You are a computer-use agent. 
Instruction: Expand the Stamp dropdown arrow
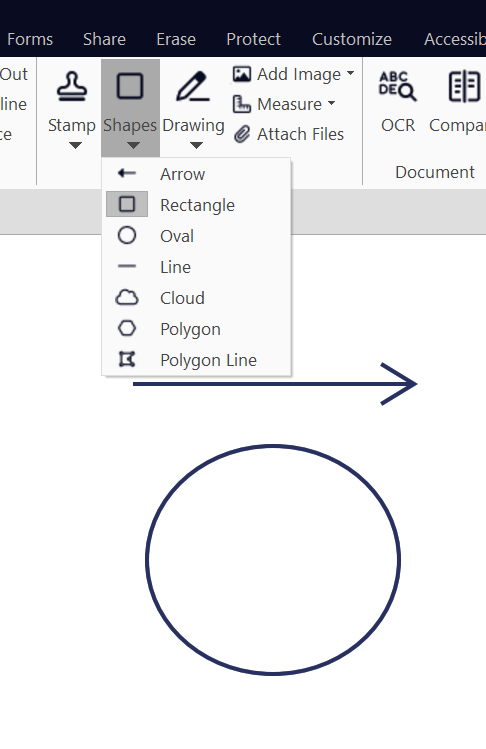(x=75, y=145)
